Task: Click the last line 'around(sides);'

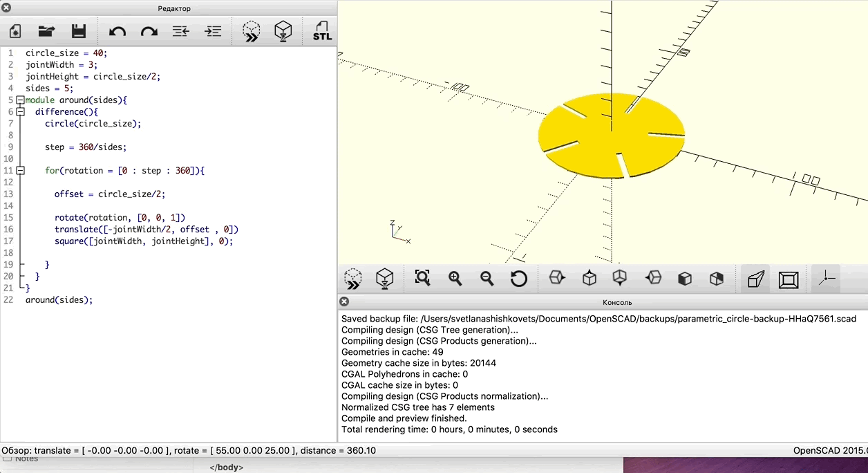Action: point(59,300)
